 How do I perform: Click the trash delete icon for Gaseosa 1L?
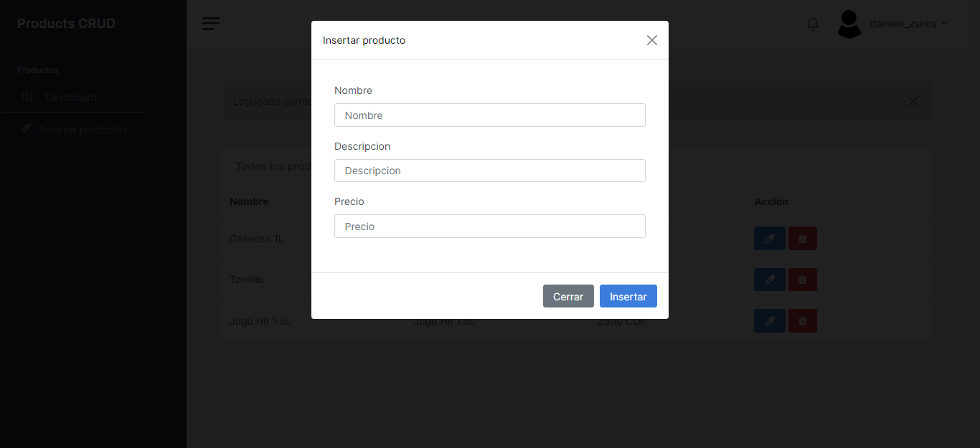pyautogui.click(x=802, y=238)
